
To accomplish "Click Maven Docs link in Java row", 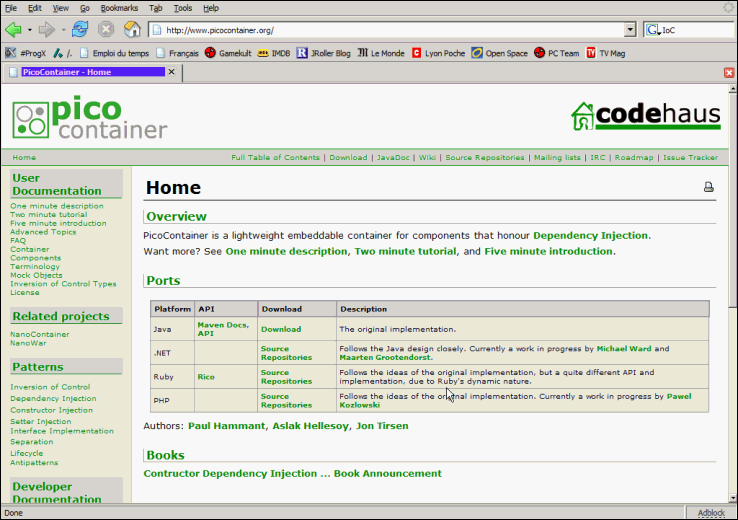I will click(223, 325).
